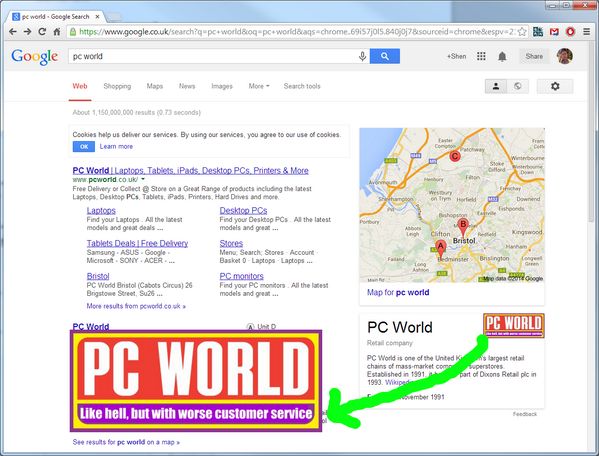Open Google notifications bell
This screenshot has height=456, width=599.
502,57
